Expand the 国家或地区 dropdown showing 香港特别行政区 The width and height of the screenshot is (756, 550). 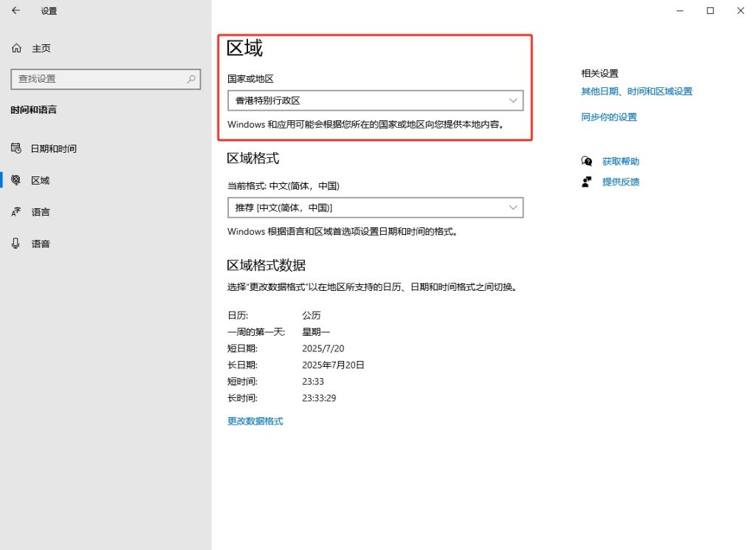375,100
